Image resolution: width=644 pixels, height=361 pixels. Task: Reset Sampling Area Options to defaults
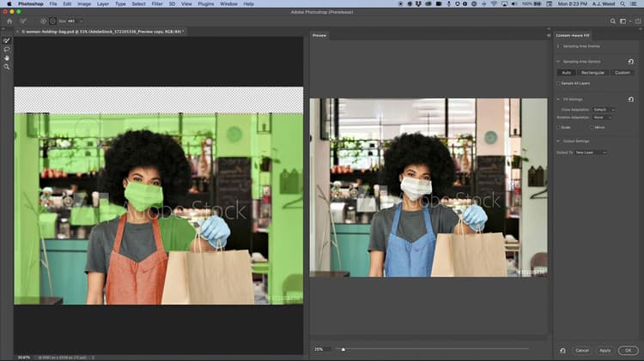[x=631, y=62]
